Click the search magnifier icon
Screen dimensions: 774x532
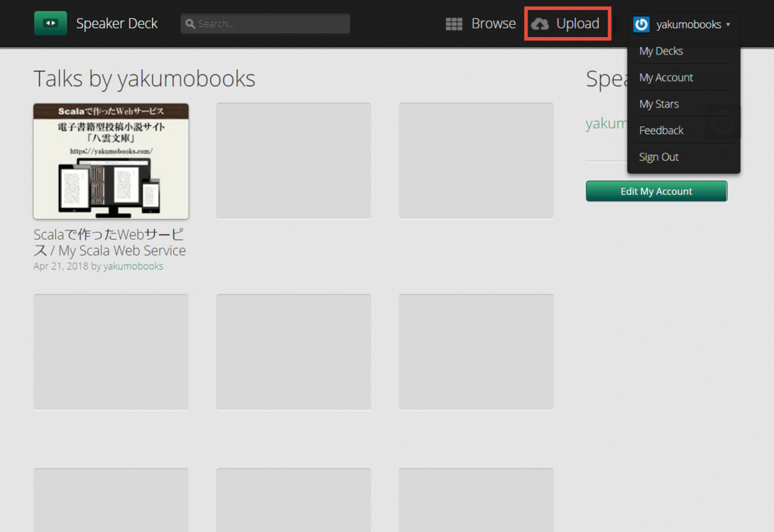point(190,23)
